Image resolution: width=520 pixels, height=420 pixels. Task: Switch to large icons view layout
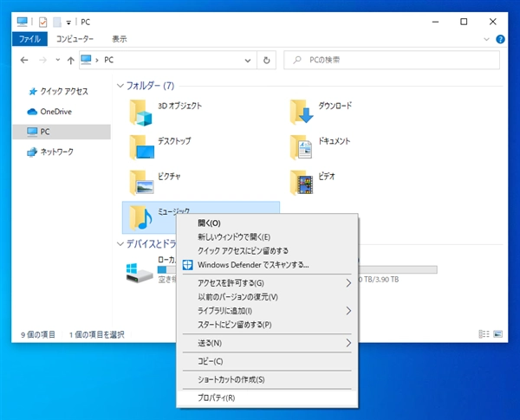click(x=497, y=334)
